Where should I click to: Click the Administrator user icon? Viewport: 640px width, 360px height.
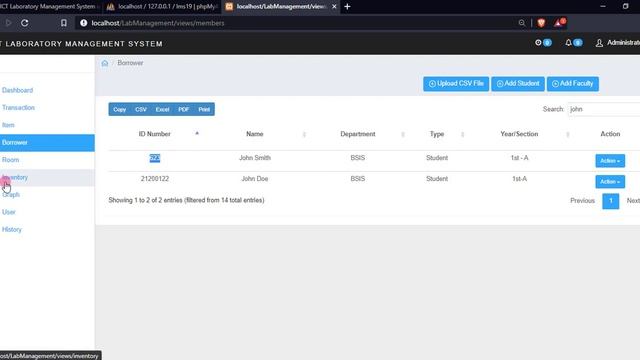pos(599,43)
